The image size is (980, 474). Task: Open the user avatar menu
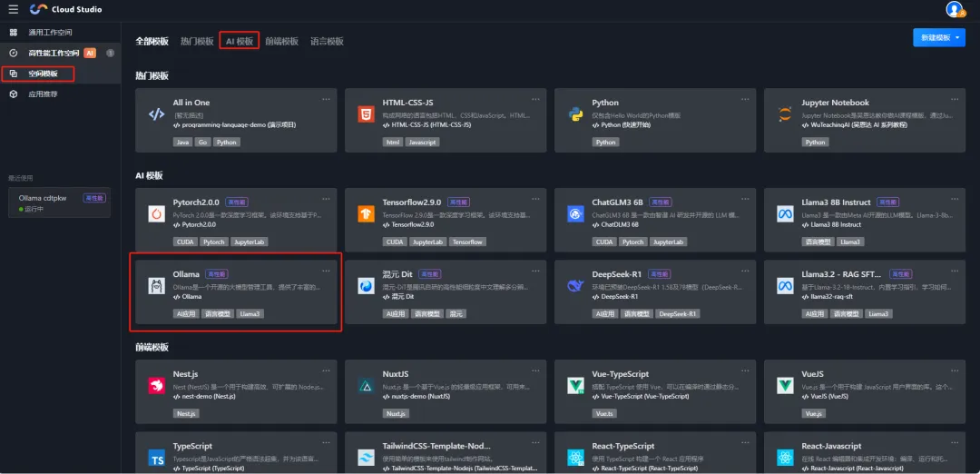click(955, 9)
